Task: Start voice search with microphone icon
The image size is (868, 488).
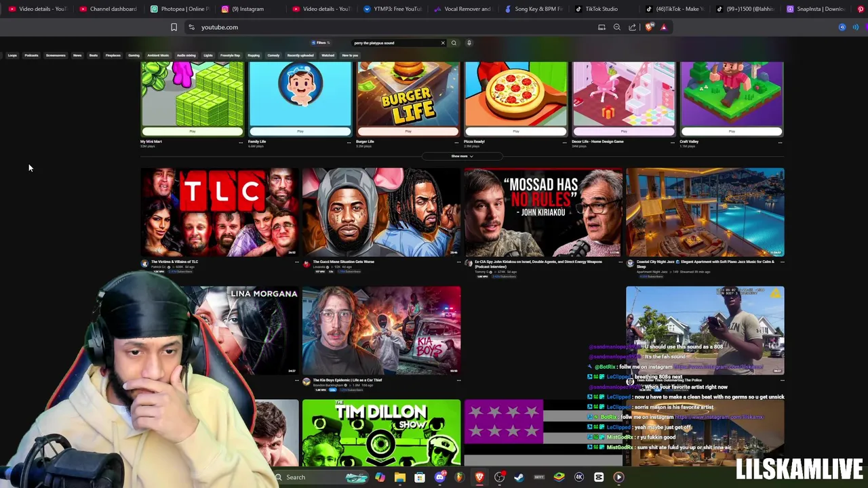Action: click(x=469, y=43)
